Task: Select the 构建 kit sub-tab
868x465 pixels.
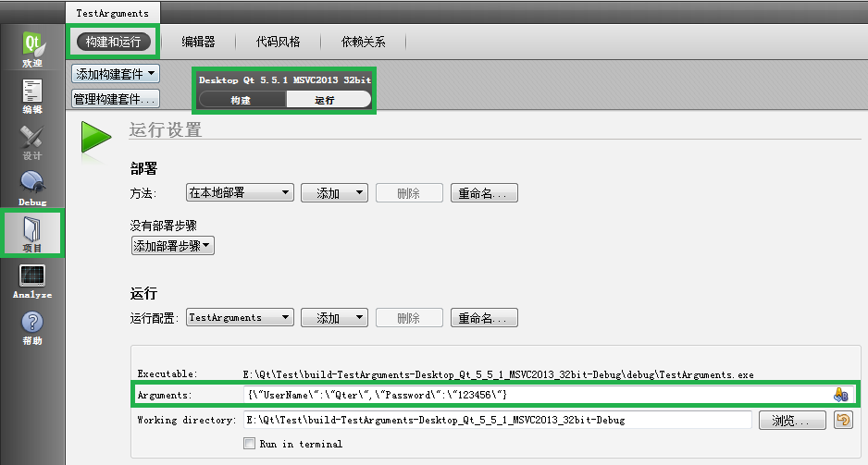Action: [242, 100]
